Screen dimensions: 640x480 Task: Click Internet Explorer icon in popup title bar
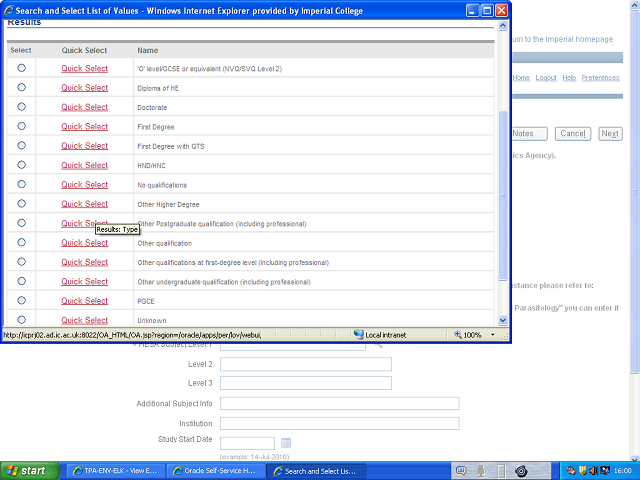(8, 10)
